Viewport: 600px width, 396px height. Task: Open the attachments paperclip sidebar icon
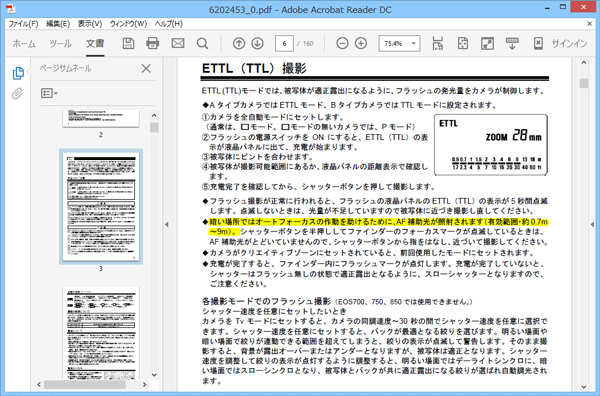[x=17, y=93]
